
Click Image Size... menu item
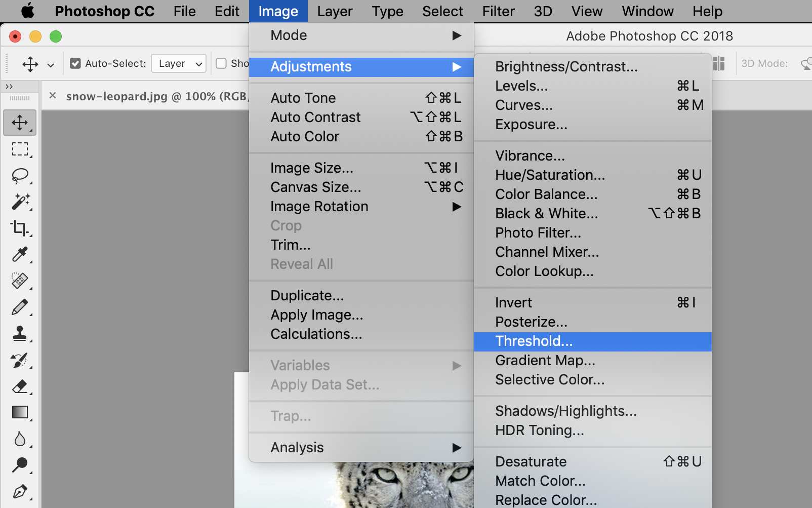coord(361,168)
